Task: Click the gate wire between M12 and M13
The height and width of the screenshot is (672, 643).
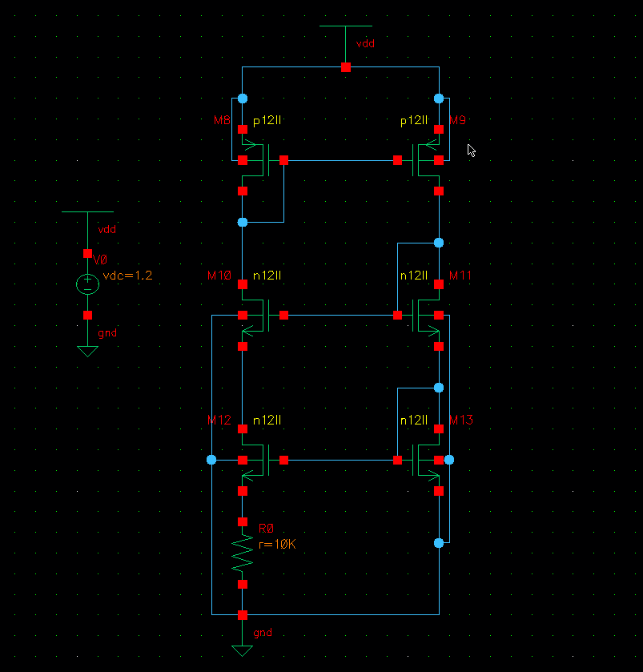Action: coord(340,461)
